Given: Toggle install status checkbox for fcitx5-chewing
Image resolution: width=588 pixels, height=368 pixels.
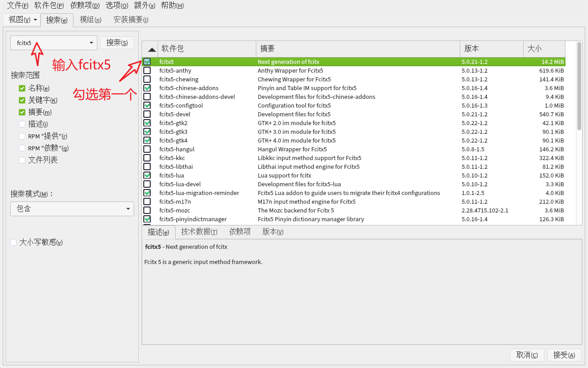Looking at the screenshot, I should point(147,79).
